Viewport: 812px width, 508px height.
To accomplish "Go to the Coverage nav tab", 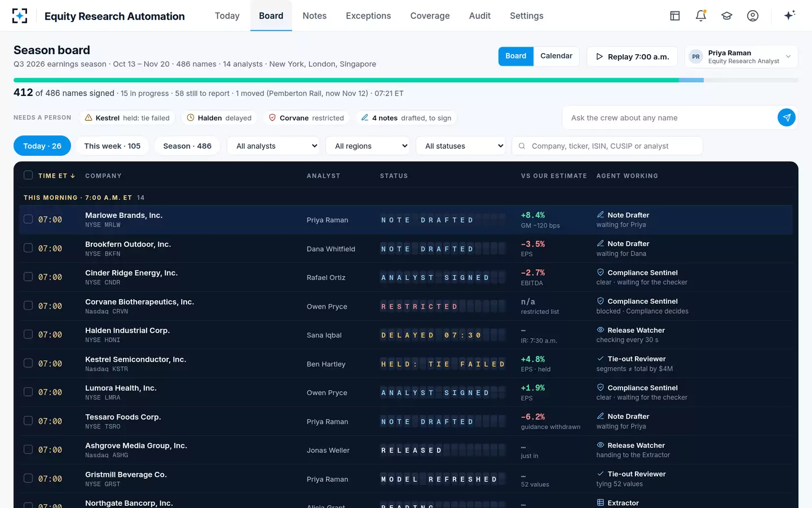I will click(430, 16).
